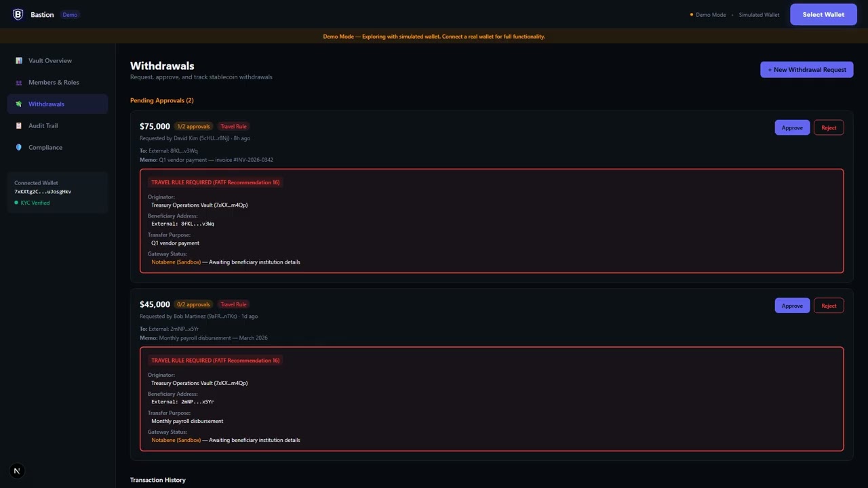Click the connected wallet address 7xKXtg2C...uJosgHkv
The height and width of the screenshot is (488, 868).
[43, 192]
